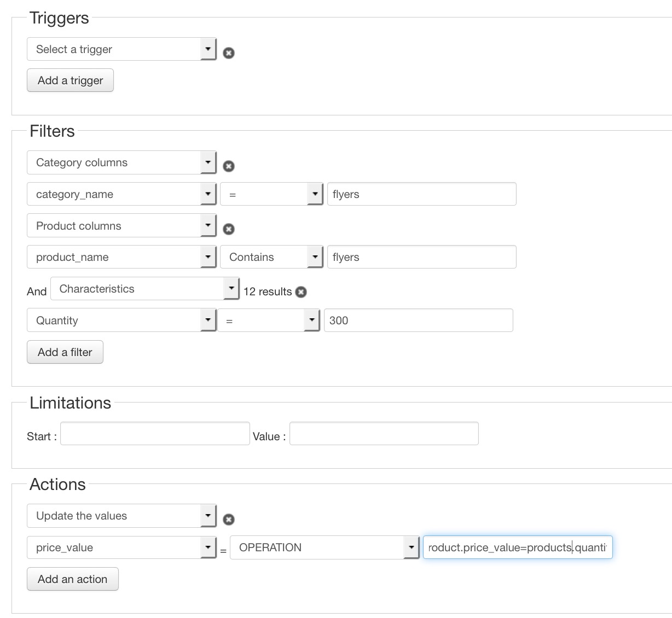Click the Add an action button
This screenshot has width=672, height=618.
[x=72, y=579]
